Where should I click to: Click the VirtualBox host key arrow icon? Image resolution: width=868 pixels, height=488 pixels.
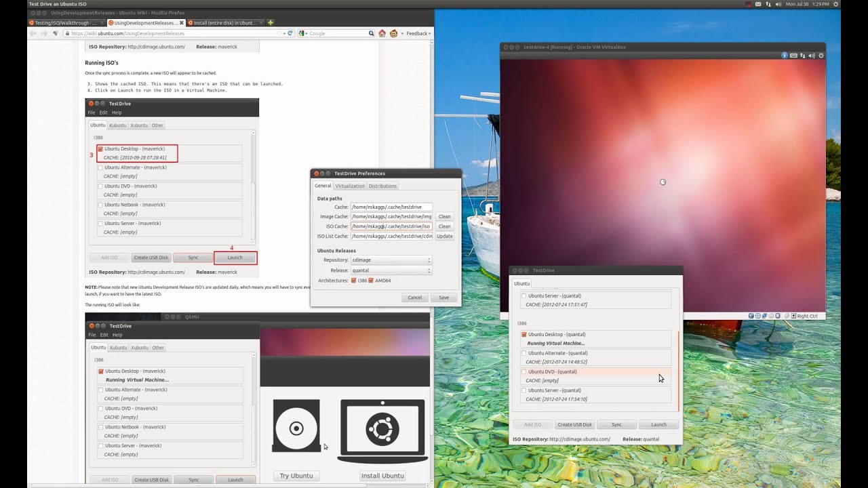793,316
